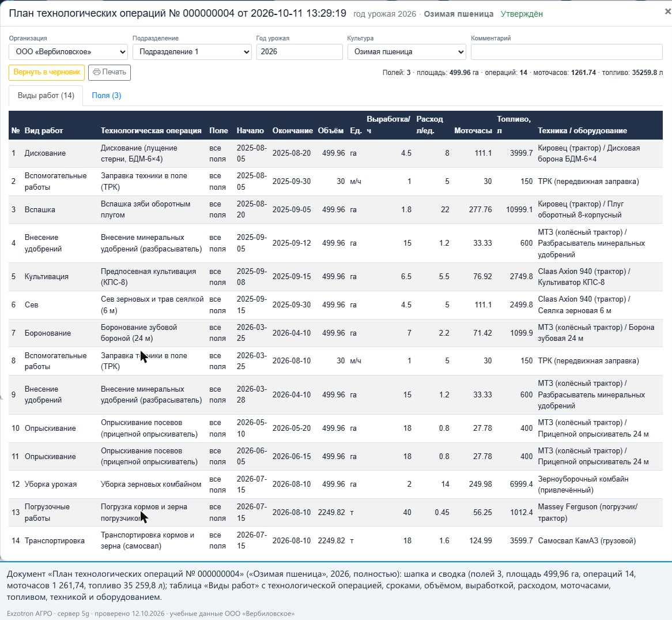Click the Окончание column header
The width and height of the screenshot is (672, 620).
tap(292, 130)
